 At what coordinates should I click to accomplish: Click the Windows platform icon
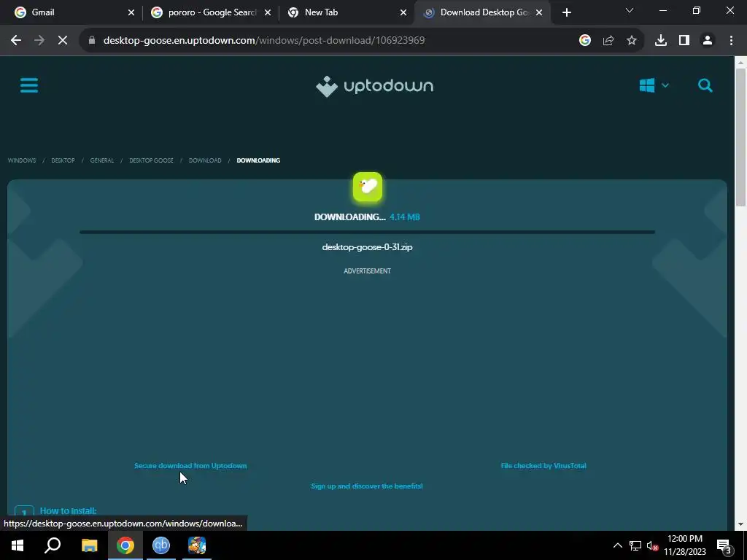tap(646, 86)
